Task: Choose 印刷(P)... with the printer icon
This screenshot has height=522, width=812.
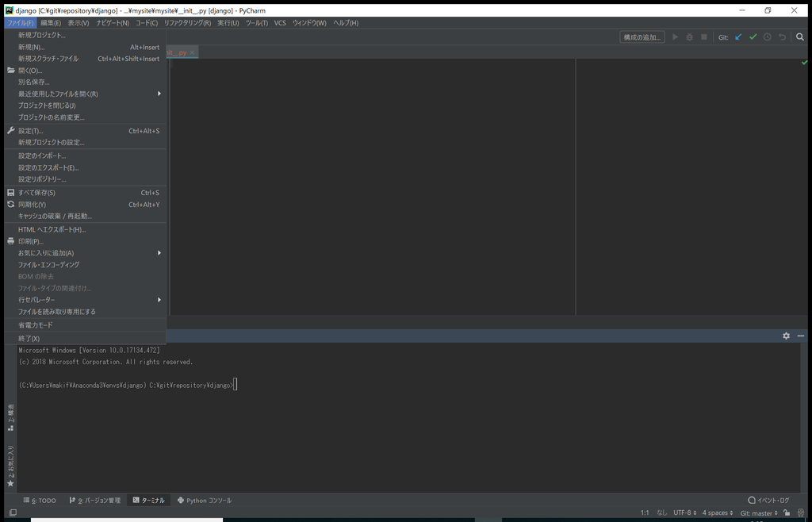Action: [x=85, y=241]
